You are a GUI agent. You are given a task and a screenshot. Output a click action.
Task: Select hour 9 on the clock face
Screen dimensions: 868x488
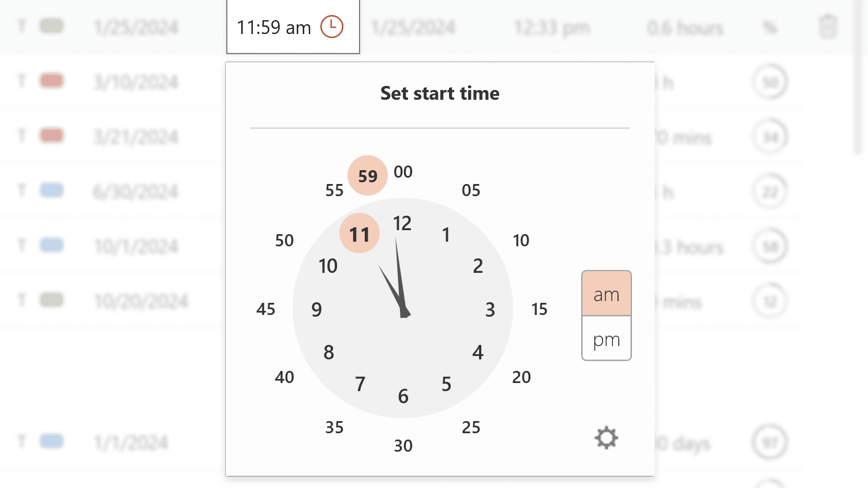coord(316,310)
